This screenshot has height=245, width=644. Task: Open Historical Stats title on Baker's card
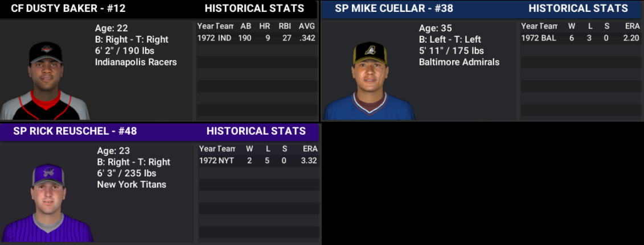[x=255, y=9]
